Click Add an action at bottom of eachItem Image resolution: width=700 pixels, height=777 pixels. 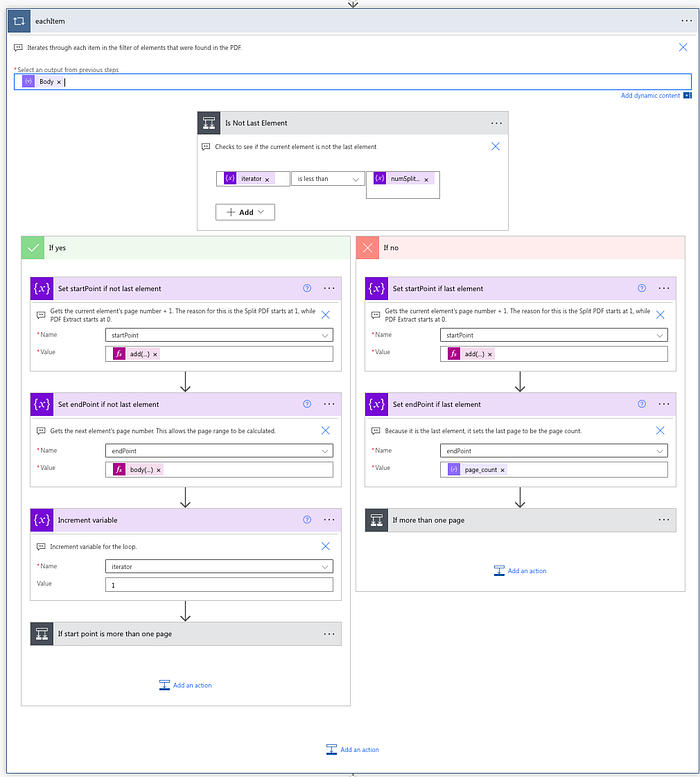point(353,749)
